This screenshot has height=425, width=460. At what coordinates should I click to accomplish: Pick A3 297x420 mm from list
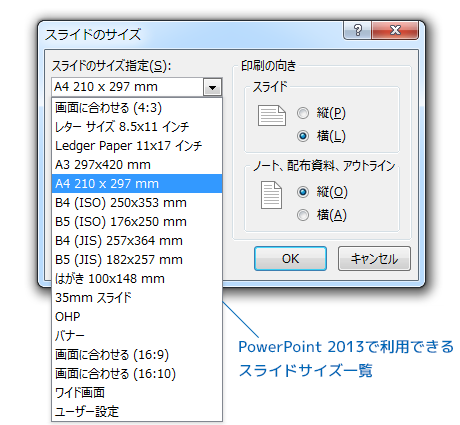click(x=137, y=165)
